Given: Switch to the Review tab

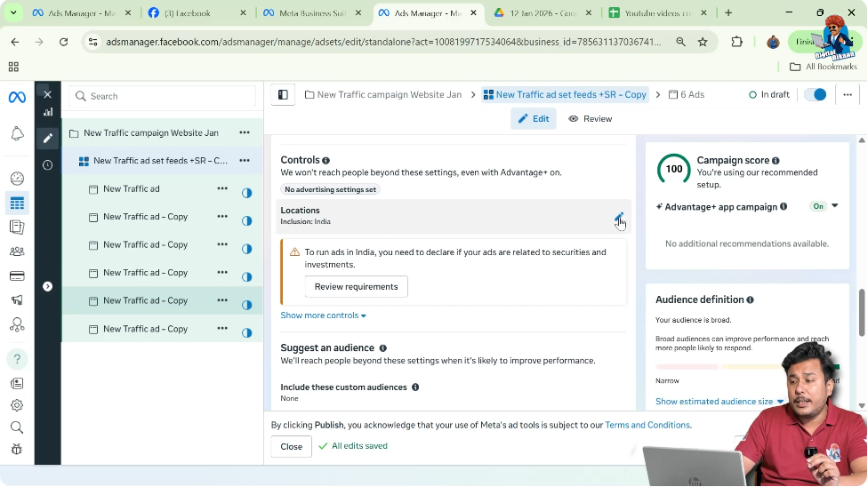Looking at the screenshot, I should point(591,119).
